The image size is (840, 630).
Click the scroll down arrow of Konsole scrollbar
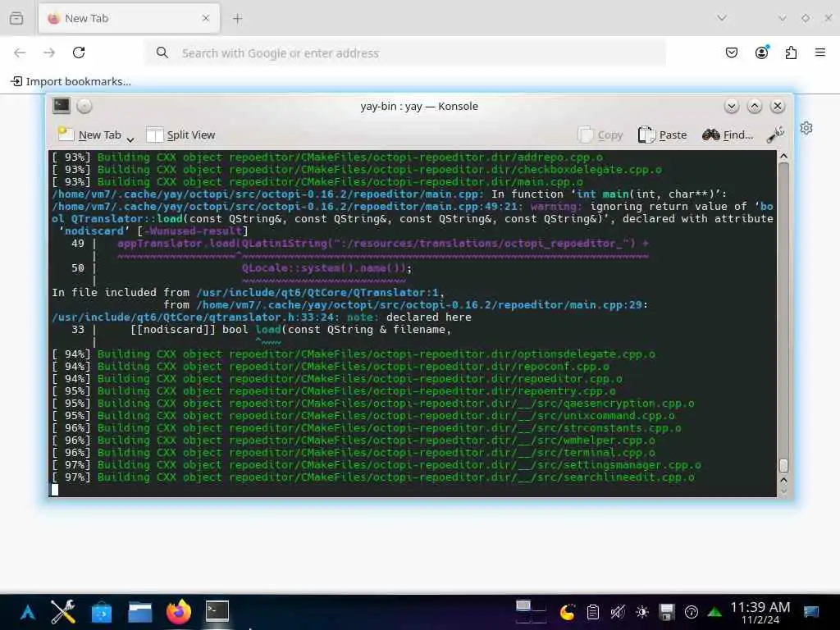tap(783, 491)
